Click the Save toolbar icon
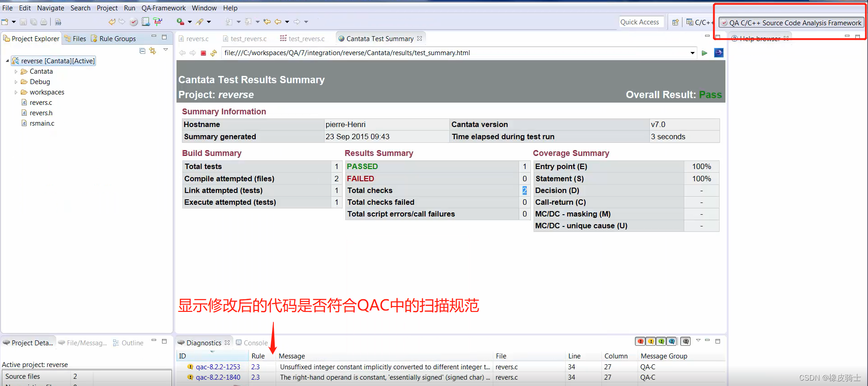Viewport: 868px width, 386px height. 23,22
